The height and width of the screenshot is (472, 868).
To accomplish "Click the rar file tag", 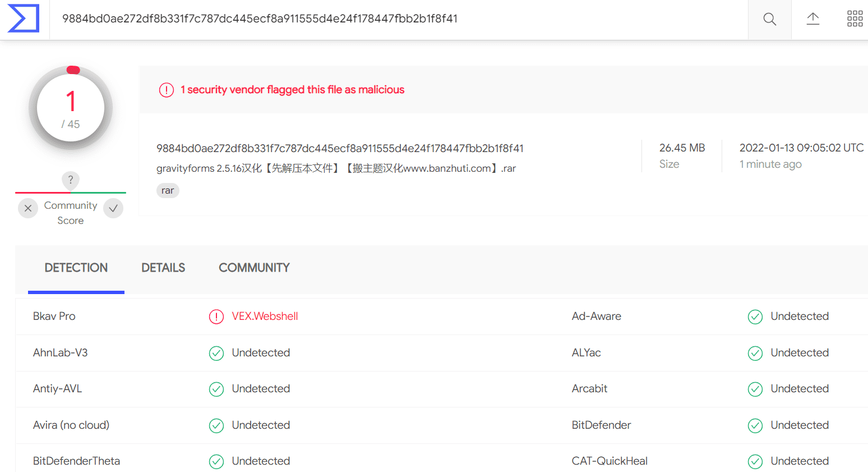I will 168,191.
